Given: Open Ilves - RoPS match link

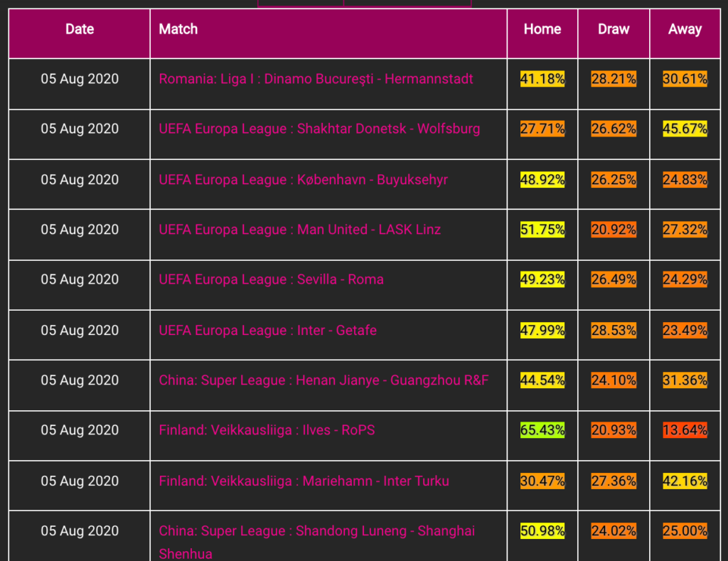Looking at the screenshot, I should click(267, 430).
